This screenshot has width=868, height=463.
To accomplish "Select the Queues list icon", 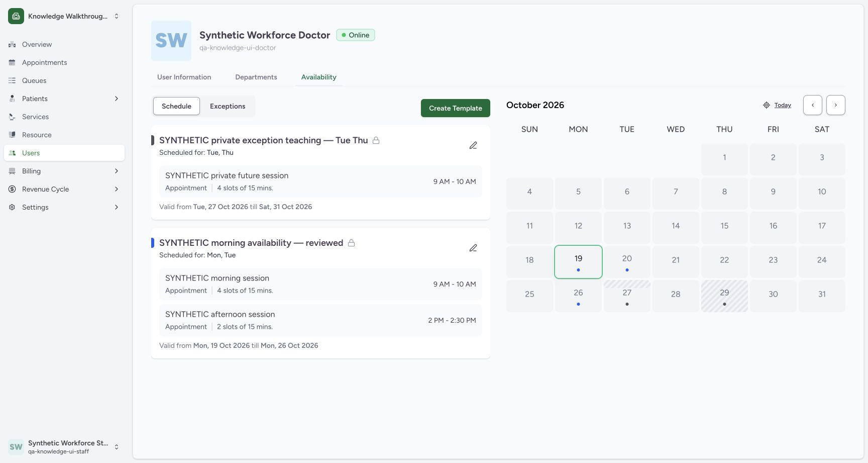I will click(x=12, y=80).
